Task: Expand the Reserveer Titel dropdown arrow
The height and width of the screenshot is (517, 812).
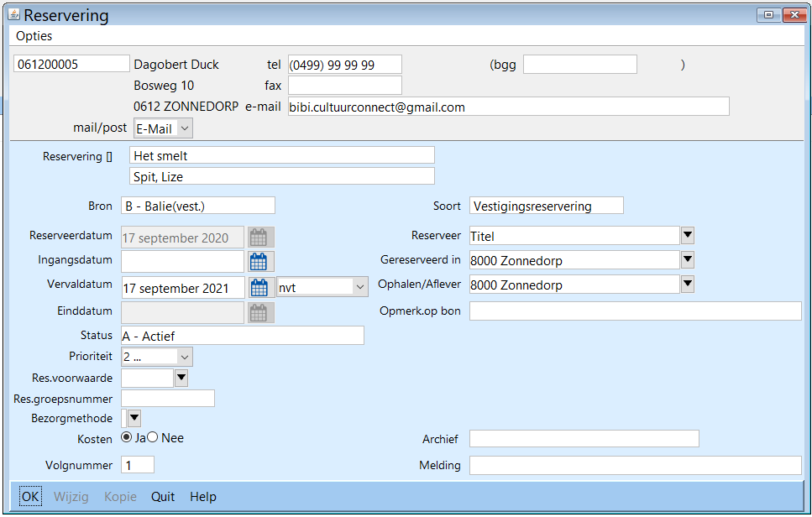Action: coord(687,236)
